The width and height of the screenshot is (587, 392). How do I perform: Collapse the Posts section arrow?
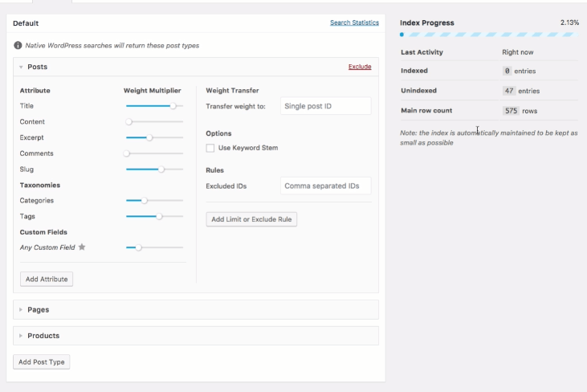pos(21,67)
